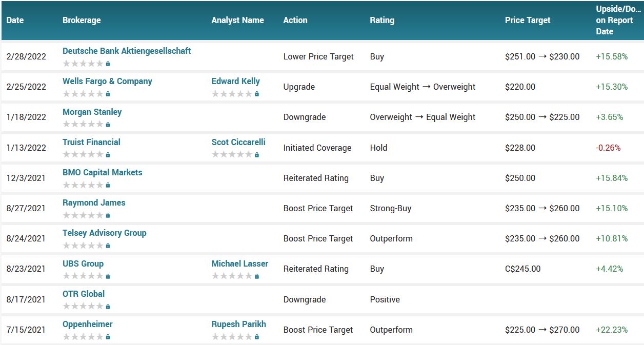Open BMO Capital Markets brokerage link
This screenshot has height=345, width=644.
pos(103,172)
